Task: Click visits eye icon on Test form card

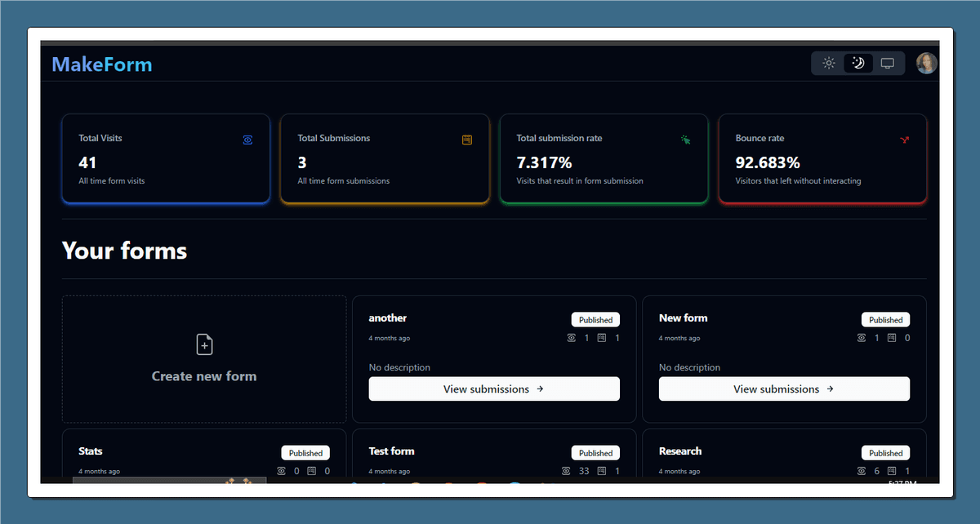Action: pos(567,471)
